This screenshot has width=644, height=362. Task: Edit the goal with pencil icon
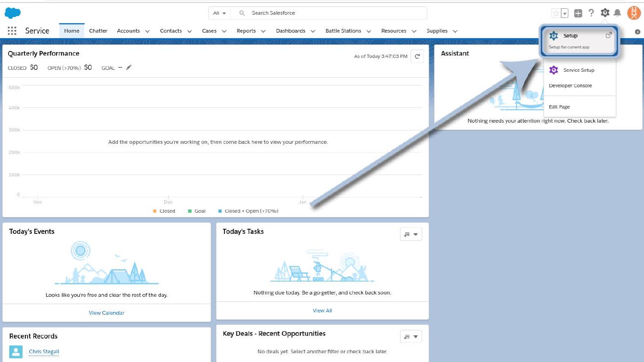click(x=129, y=68)
